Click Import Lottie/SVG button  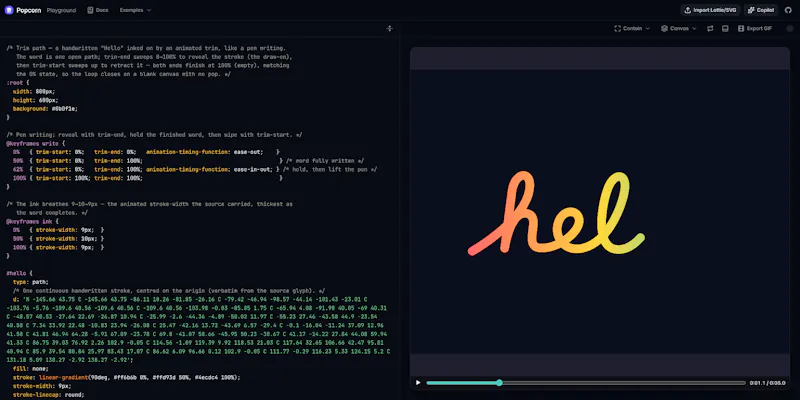coord(710,10)
